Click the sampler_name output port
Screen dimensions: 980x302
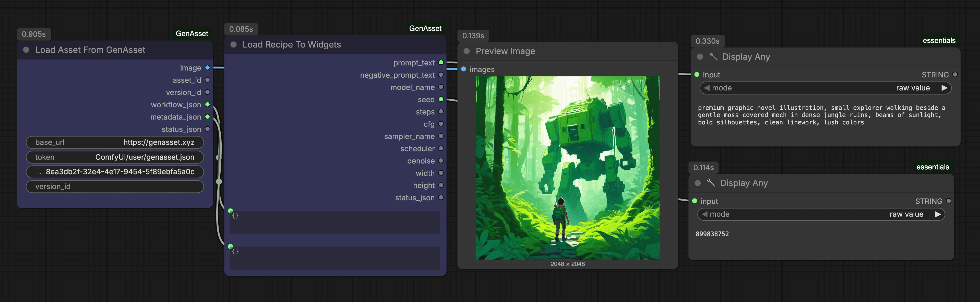tap(441, 136)
